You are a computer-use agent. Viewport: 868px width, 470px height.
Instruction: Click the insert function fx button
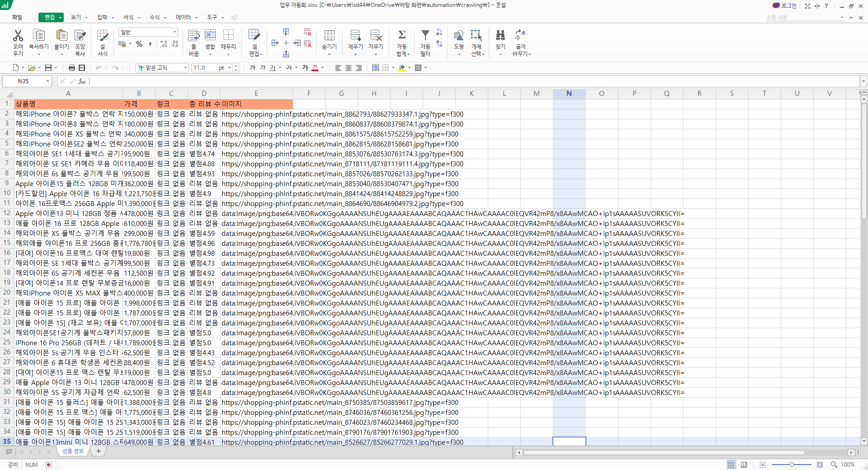[x=82, y=81]
